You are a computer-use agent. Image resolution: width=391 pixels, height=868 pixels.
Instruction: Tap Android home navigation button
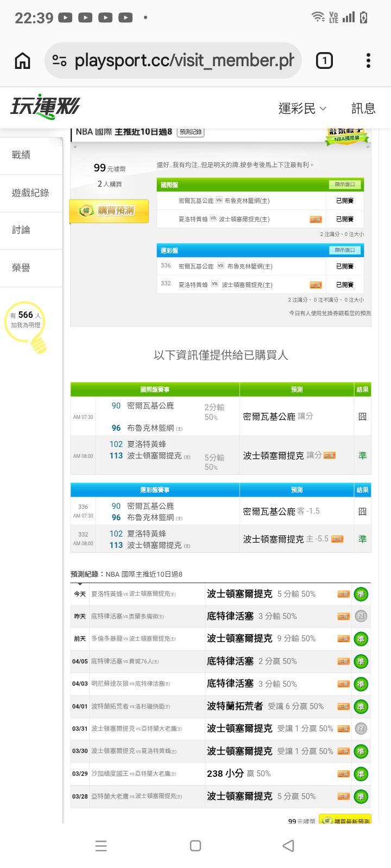[x=195, y=846]
